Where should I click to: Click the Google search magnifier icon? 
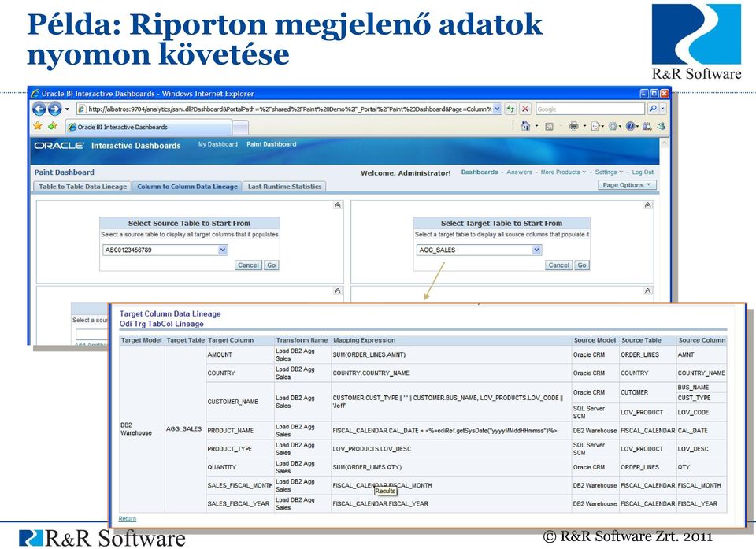[x=653, y=109]
